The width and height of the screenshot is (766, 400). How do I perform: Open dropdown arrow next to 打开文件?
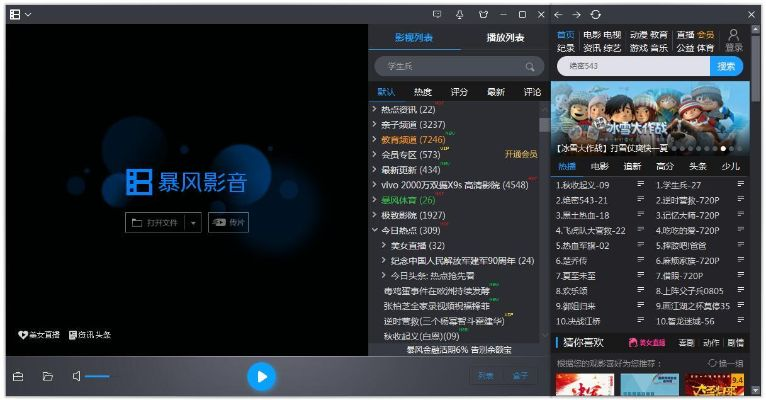(193, 223)
